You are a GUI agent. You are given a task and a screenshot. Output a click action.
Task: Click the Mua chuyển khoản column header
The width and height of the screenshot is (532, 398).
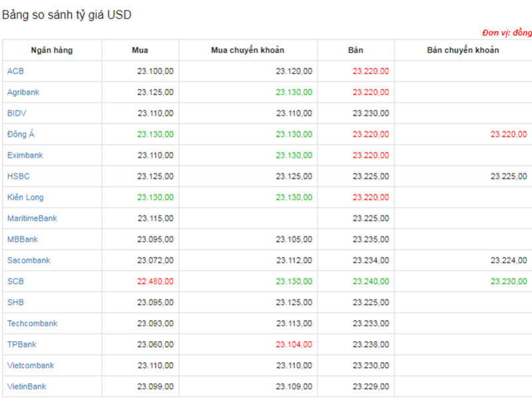(248, 50)
